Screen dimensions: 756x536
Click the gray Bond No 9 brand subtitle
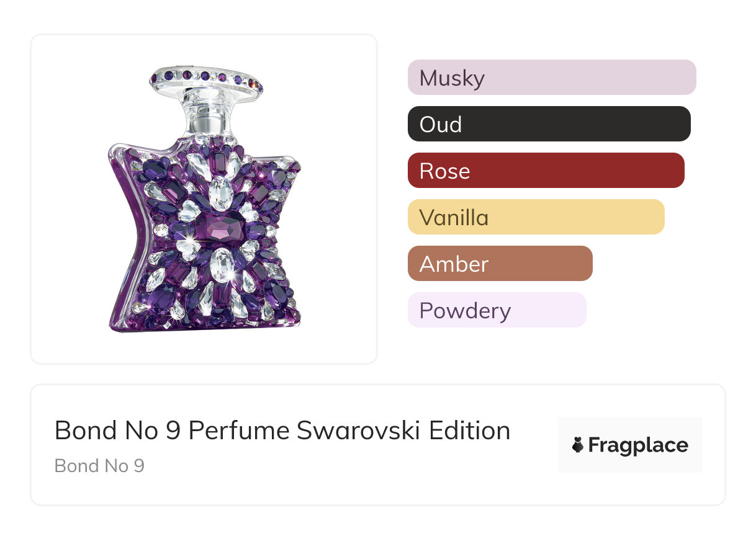point(99,466)
